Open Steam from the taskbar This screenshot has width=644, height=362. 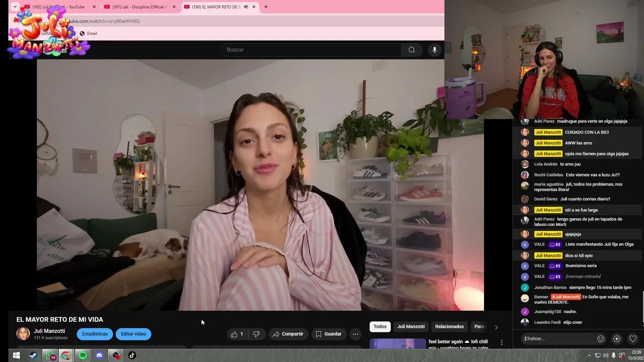tap(33, 355)
